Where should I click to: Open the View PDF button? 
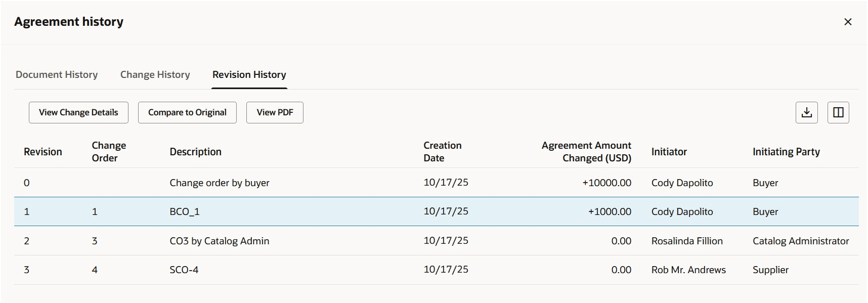coord(275,112)
